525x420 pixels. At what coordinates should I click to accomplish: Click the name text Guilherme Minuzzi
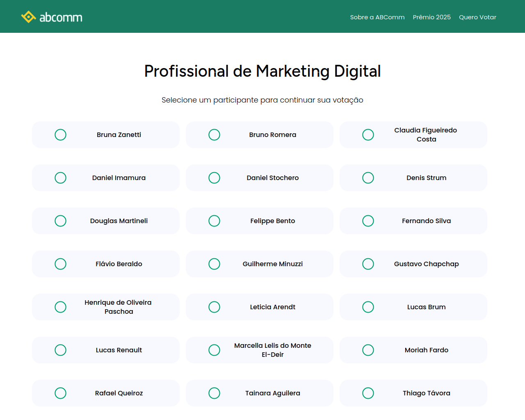[x=273, y=264]
